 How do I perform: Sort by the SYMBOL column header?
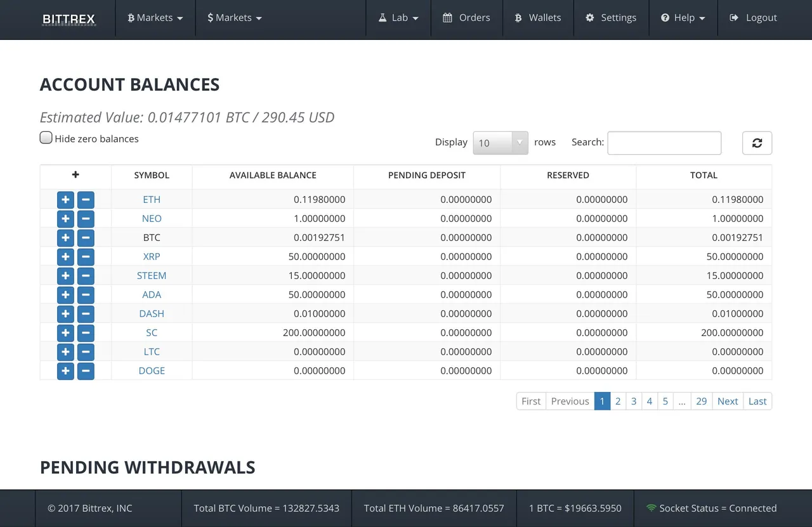coord(152,175)
